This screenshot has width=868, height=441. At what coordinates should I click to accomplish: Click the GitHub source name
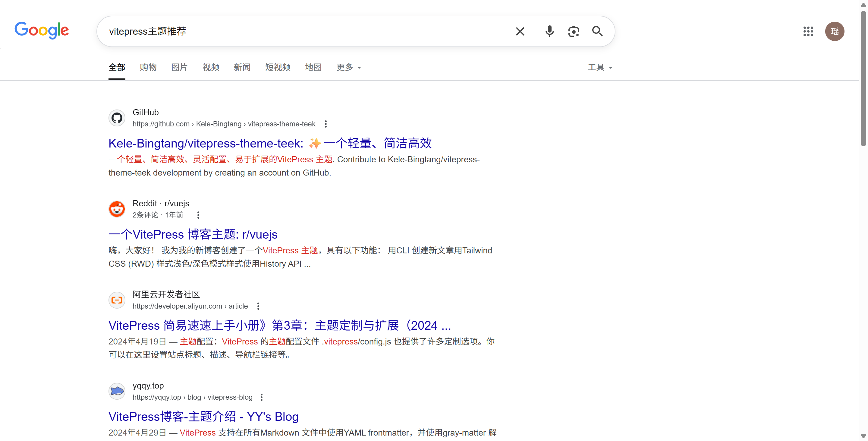pyautogui.click(x=146, y=112)
